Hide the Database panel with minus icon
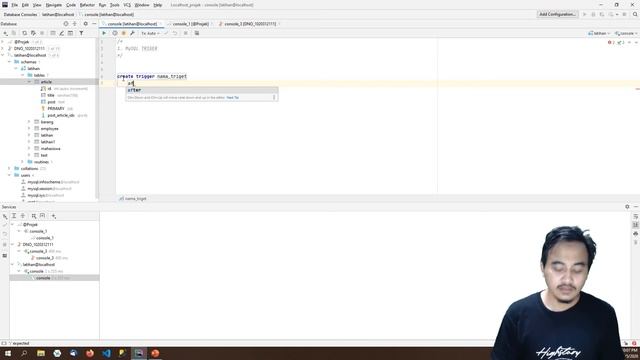 94,24
